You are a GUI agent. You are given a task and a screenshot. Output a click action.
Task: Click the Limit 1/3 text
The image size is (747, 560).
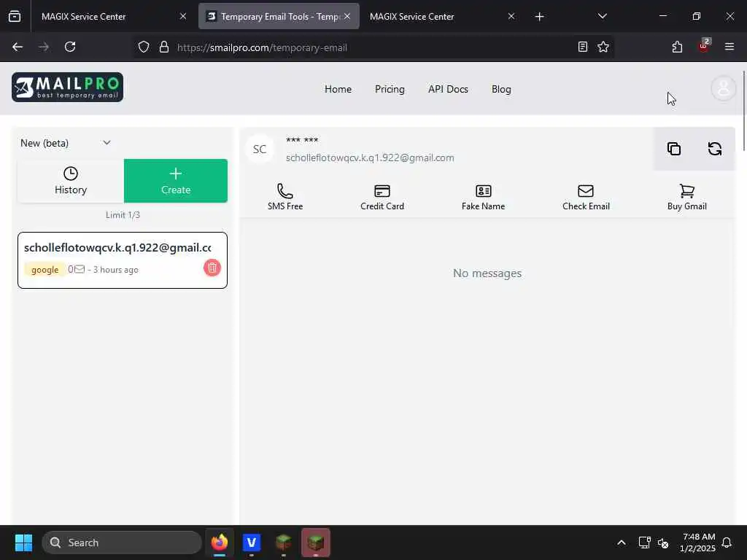pyautogui.click(x=123, y=215)
